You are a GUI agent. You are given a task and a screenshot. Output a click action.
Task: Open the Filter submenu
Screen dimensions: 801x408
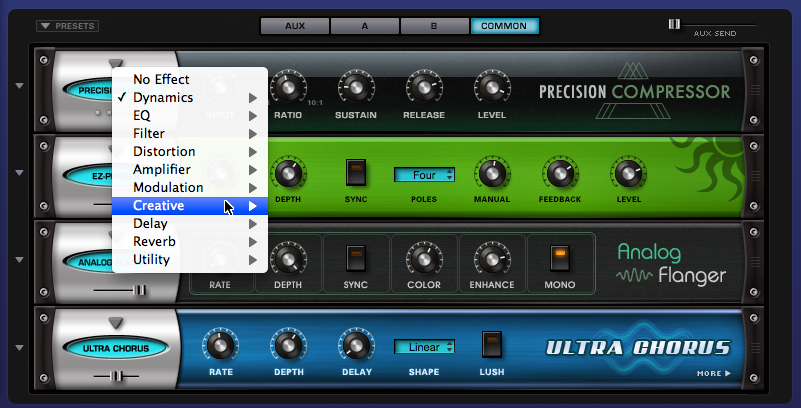pos(190,133)
